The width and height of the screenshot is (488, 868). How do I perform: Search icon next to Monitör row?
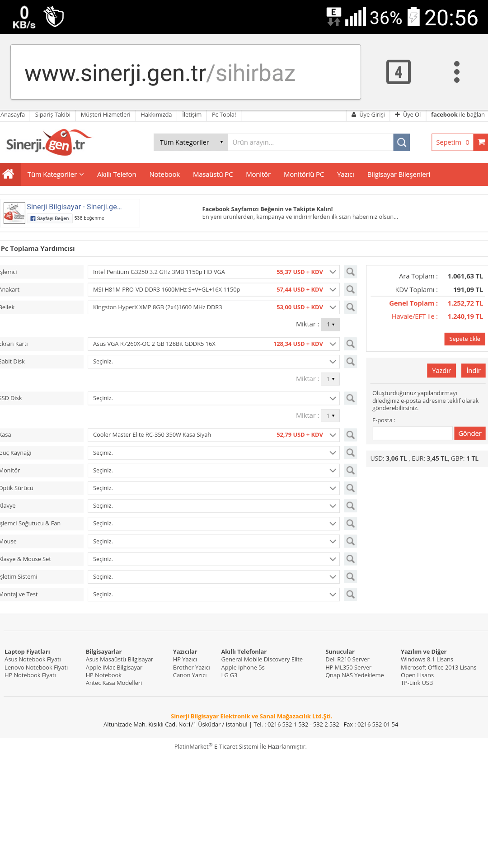pos(350,470)
